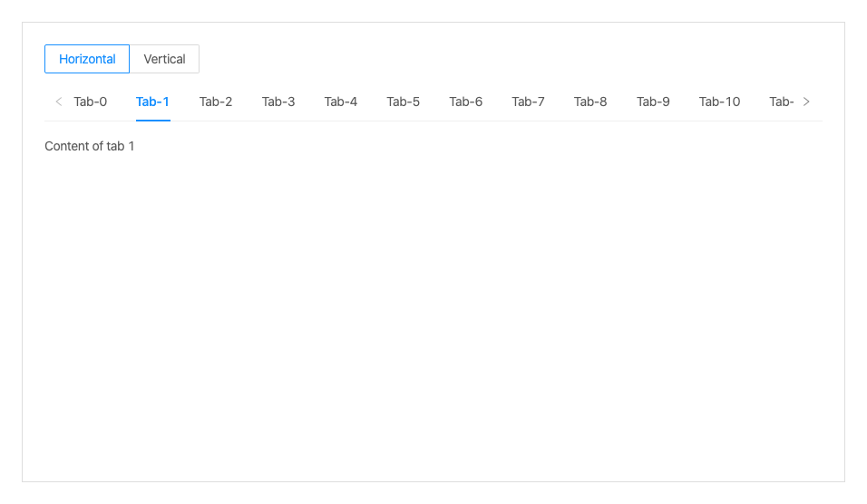867x504 pixels.
Task: Click the empty content area below the tabs
Action: (433, 308)
